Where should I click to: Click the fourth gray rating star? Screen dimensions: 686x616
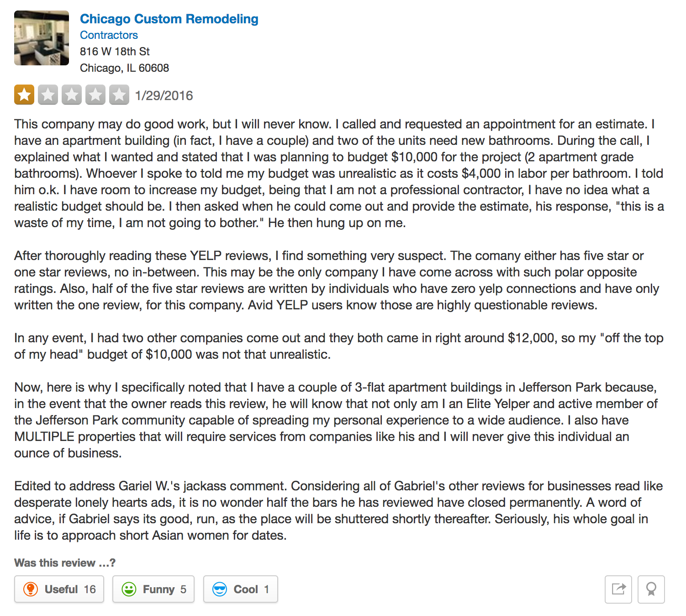pos(95,95)
